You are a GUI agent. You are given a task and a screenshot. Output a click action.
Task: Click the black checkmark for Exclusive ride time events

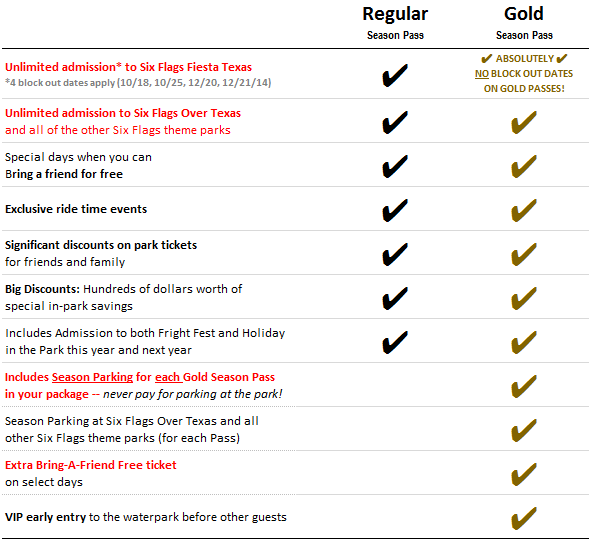pos(395,210)
